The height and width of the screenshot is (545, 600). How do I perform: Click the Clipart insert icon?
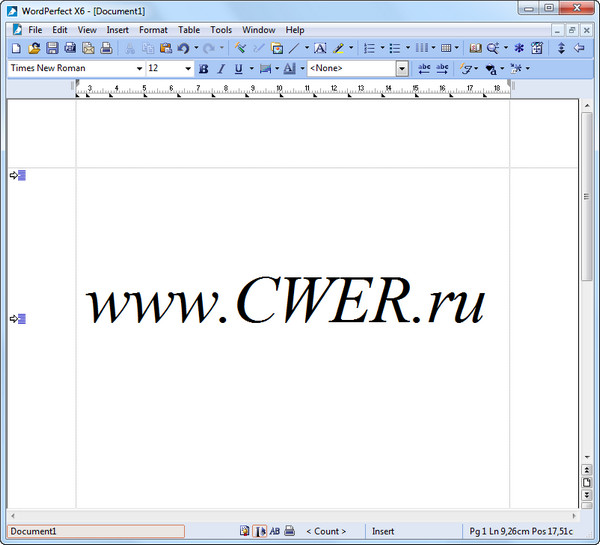(x=277, y=48)
